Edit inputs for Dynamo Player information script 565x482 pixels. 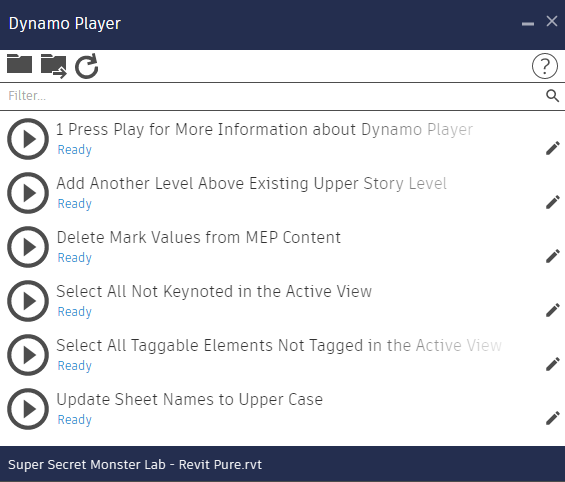(553, 148)
